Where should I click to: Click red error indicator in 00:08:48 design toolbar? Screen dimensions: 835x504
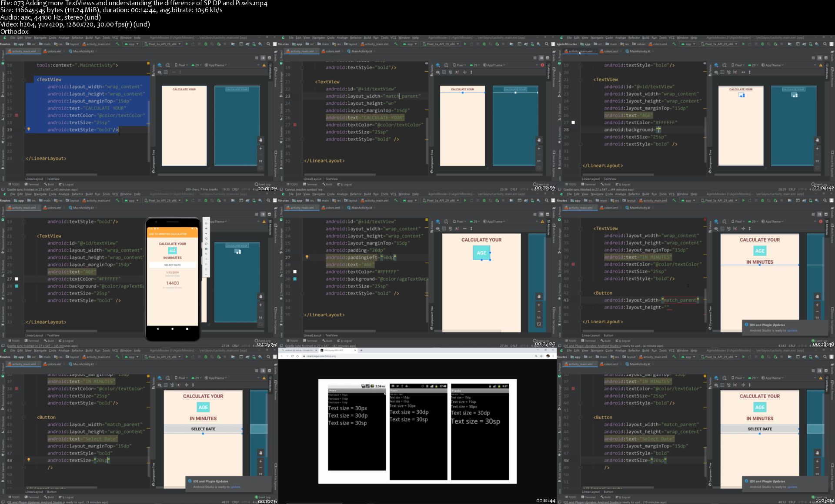click(821, 222)
